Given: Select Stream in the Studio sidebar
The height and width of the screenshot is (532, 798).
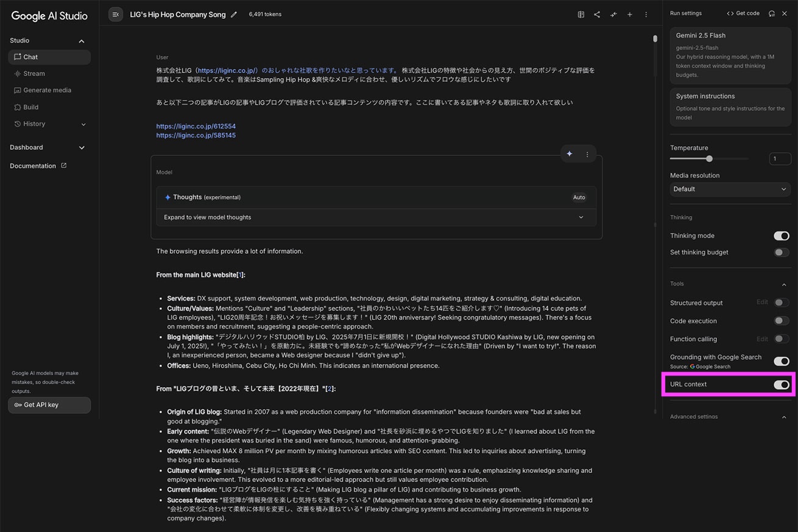Looking at the screenshot, I should [x=34, y=74].
